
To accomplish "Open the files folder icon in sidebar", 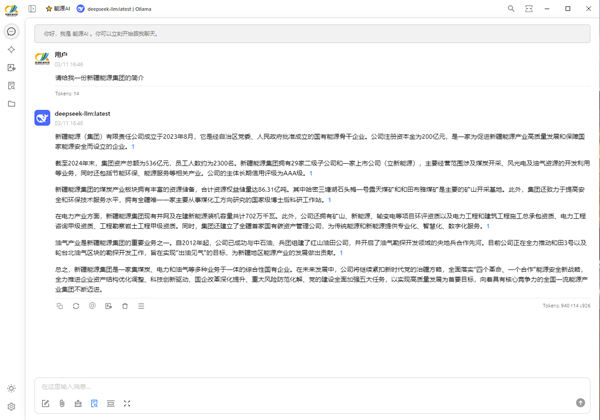I will tap(11, 104).
